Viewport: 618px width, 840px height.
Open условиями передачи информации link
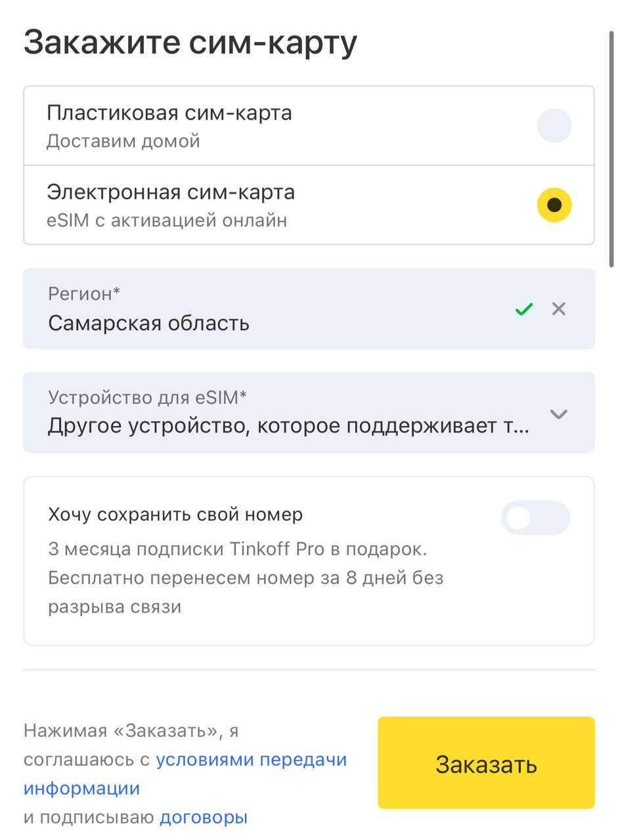coord(252,759)
